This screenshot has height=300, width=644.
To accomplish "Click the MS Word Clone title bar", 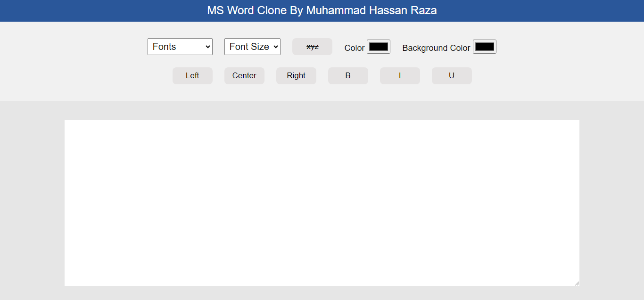I will click(x=322, y=10).
